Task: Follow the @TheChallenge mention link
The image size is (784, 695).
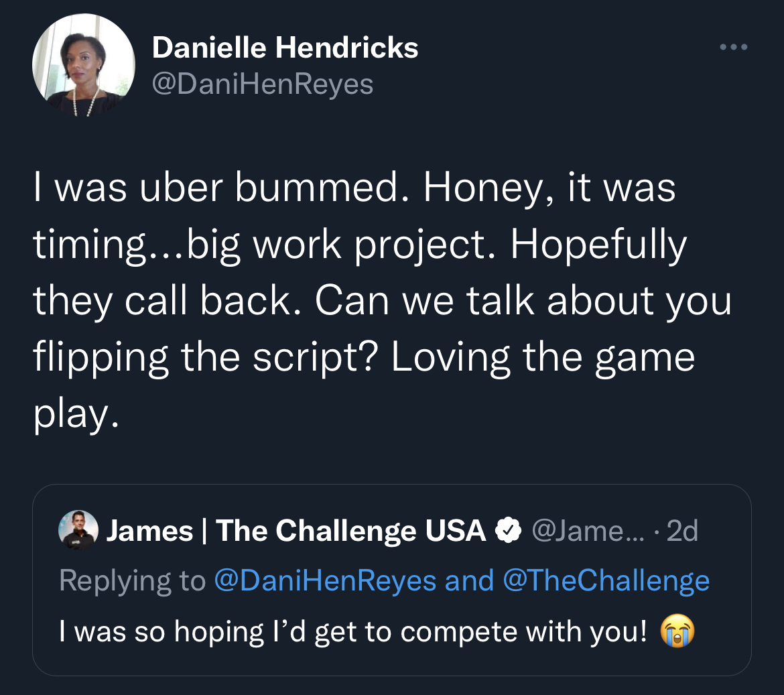Action: [606, 580]
